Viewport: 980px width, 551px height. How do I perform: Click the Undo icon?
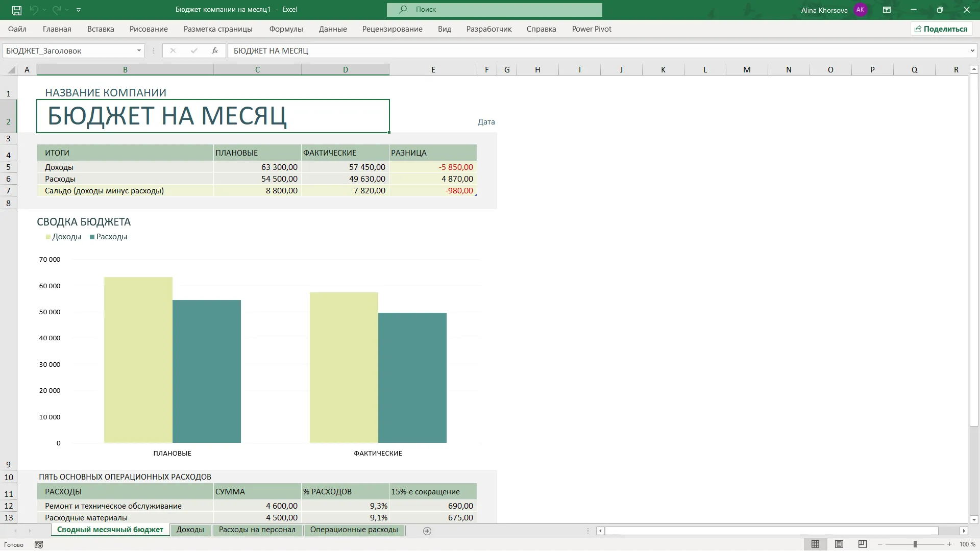click(34, 10)
